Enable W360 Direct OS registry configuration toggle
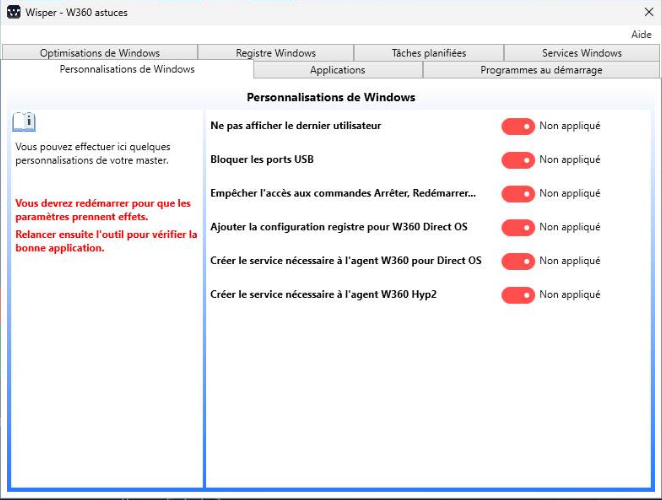This screenshot has width=662, height=500. (518, 228)
